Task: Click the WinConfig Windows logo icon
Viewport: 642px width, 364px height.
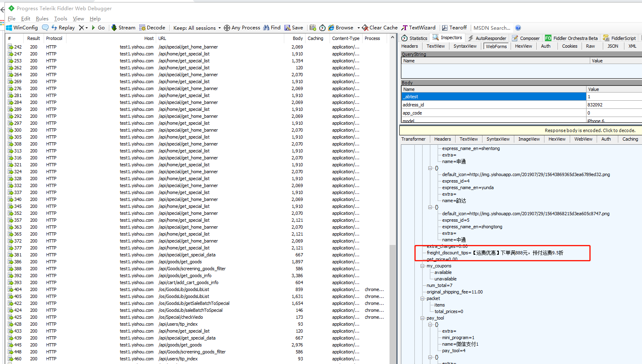Action: [x=9, y=28]
